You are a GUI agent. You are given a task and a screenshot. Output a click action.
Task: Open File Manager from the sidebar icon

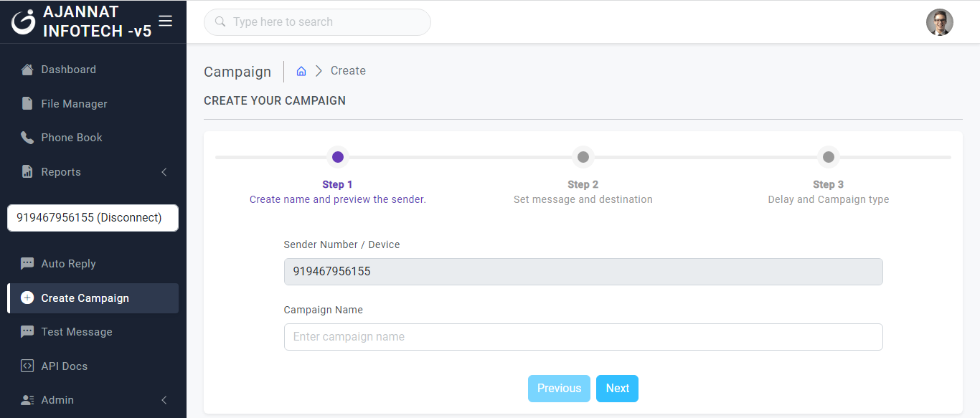point(27,104)
